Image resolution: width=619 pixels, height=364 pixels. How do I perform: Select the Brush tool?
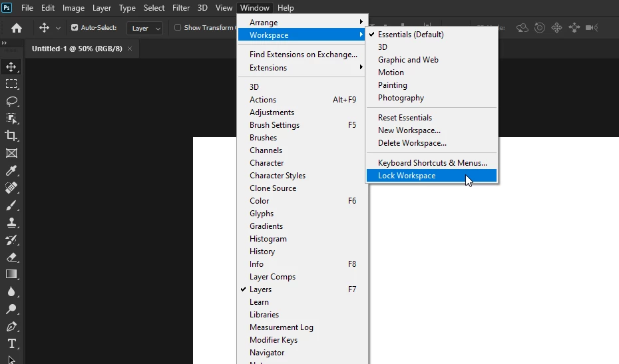[x=11, y=206]
